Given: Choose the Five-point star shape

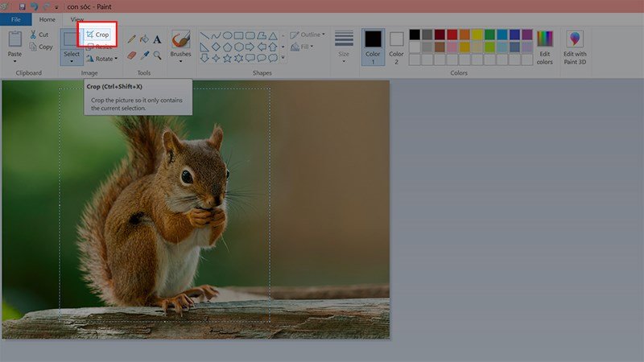Looking at the screenshot, I should [227, 58].
